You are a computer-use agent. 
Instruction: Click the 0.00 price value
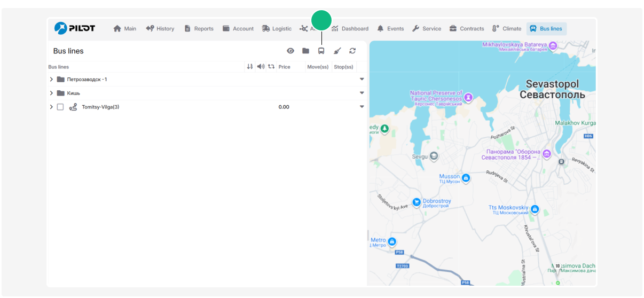(x=284, y=107)
